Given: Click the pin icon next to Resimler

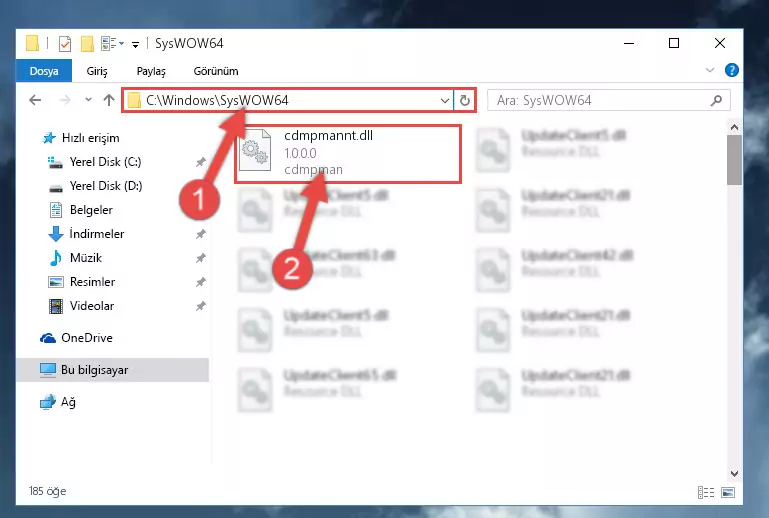Looking at the screenshot, I should coord(201,282).
